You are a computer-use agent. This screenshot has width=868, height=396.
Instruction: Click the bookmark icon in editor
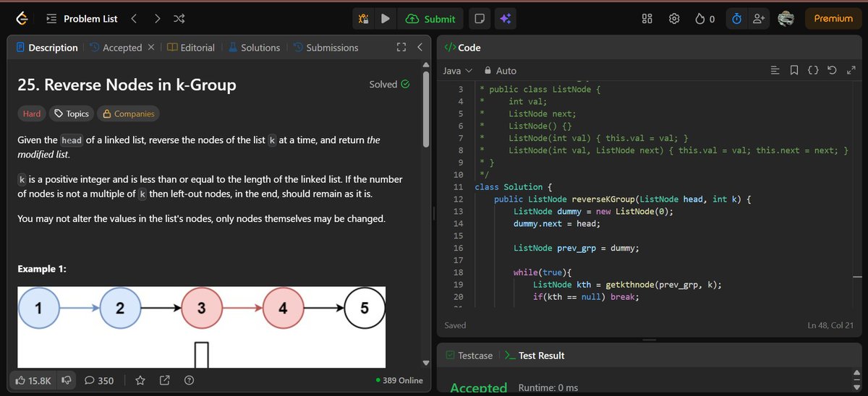click(794, 71)
